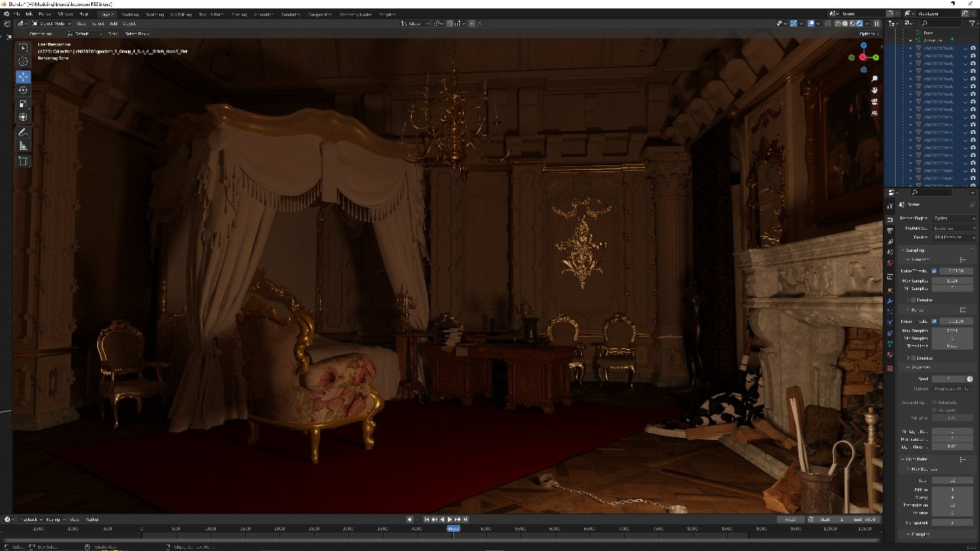Play the animation forward

(x=449, y=520)
